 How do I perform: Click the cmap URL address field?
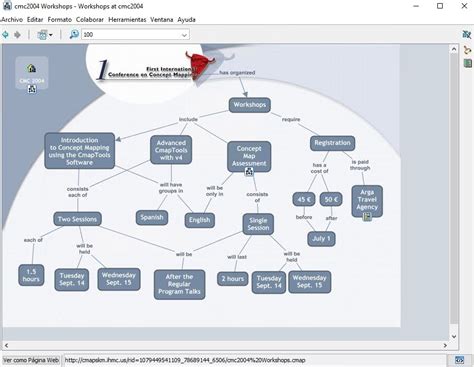pos(254,360)
